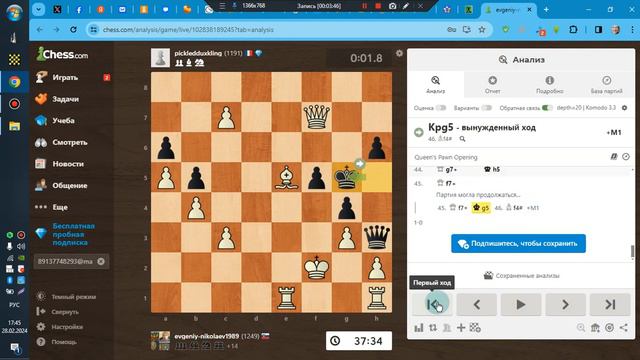Viewport: 640px width, 360px height.
Task: Open pickledduckling player profile name
Action: click(198, 53)
